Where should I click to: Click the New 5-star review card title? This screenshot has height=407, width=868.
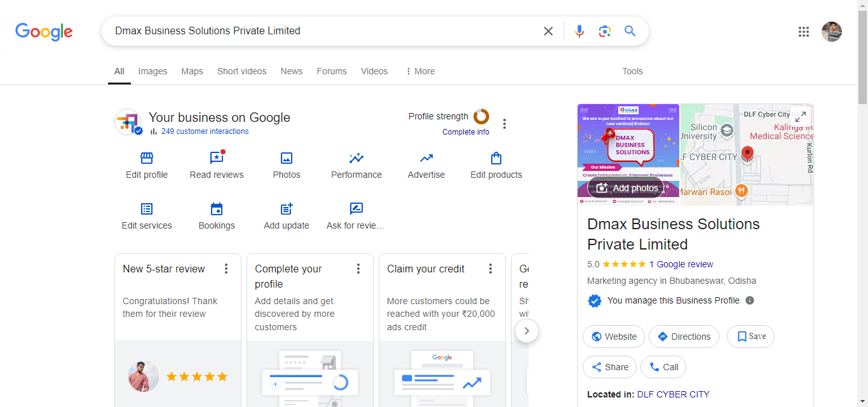point(164,269)
